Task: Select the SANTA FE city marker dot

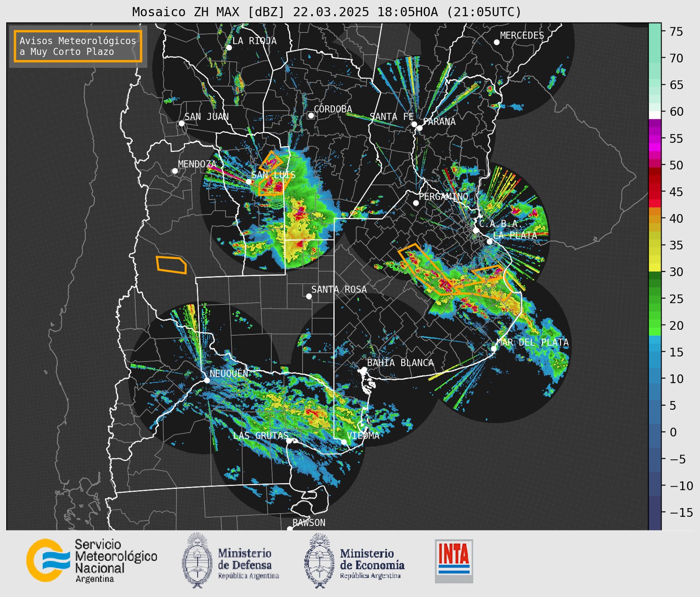Action: click(x=414, y=124)
